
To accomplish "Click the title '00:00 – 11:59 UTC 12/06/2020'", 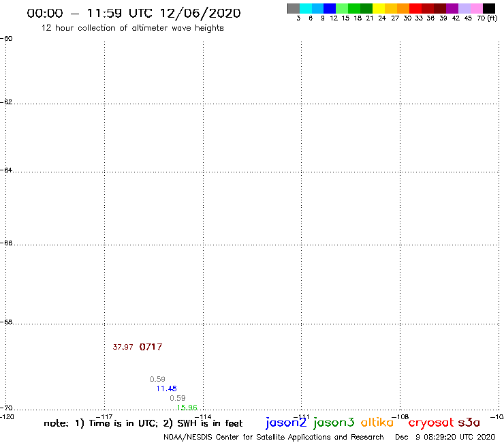I will pyautogui.click(x=133, y=13).
